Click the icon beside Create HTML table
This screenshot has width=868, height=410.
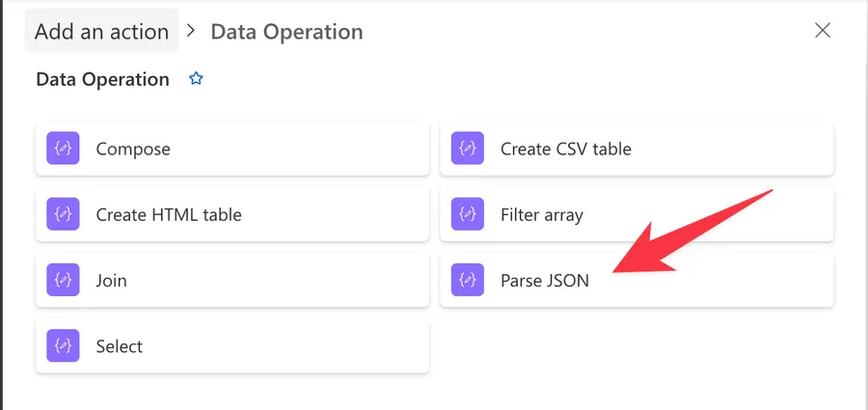[x=63, y=214]
